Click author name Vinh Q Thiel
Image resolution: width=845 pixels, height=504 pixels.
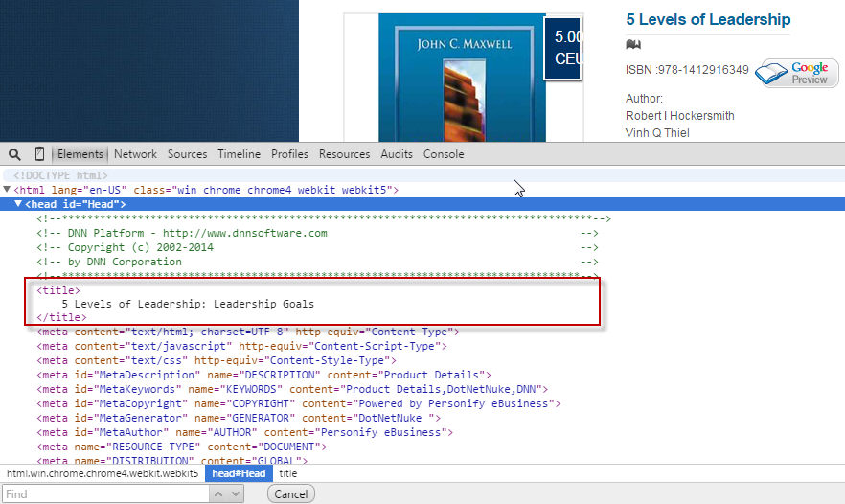(x=657, y=133)
